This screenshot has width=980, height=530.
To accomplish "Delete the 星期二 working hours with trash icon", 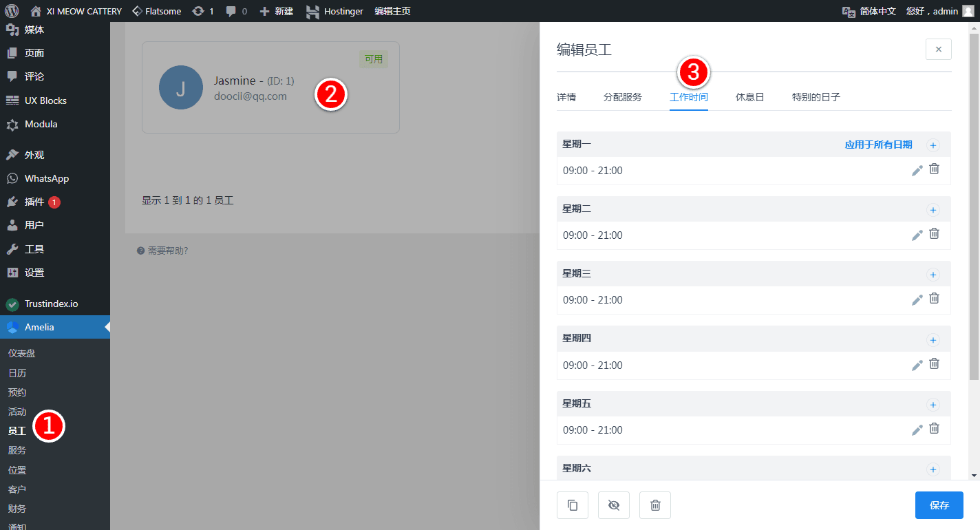I will [x=934, y=234].
